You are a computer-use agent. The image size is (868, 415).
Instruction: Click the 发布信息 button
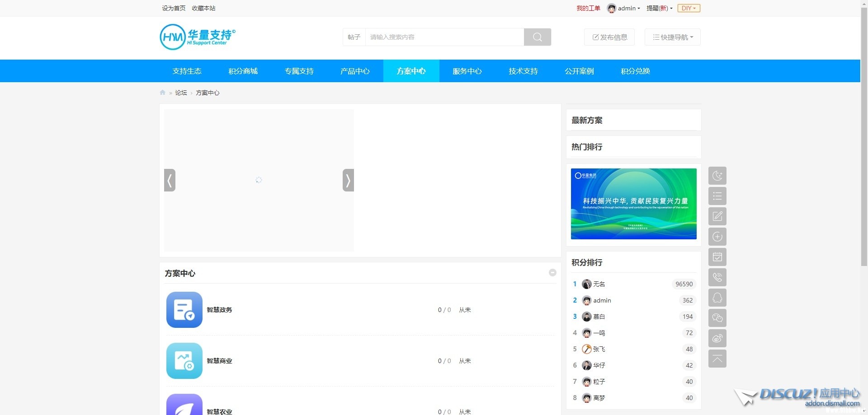[x=609, y=37]
